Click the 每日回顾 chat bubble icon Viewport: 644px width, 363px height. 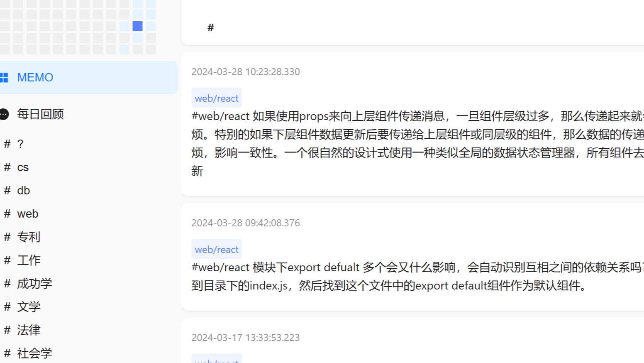[4, 114]
